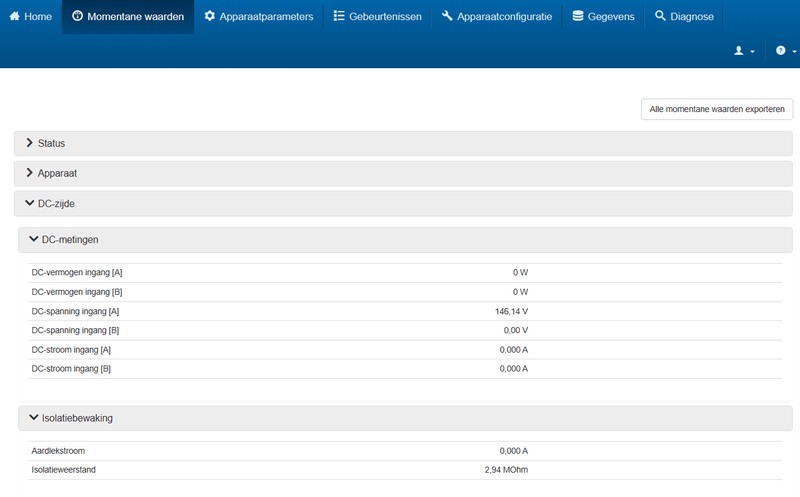The image size is (800, 497).
Task: Open the user account menu icon
Action: [738, 51]
